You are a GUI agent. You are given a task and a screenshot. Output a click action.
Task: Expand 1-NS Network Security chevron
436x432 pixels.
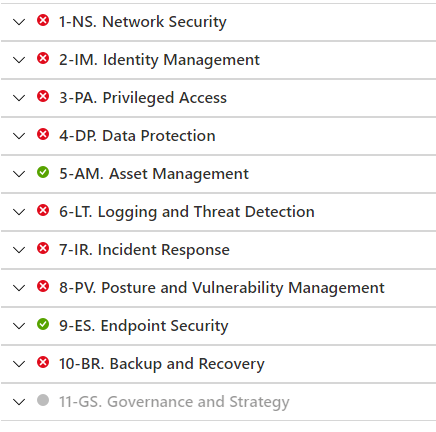coord(19,22)
